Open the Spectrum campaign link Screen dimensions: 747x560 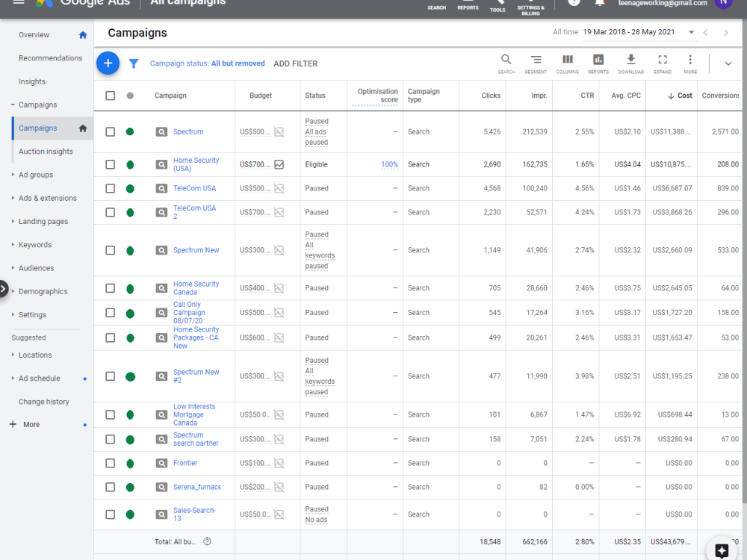coord(188,131)
